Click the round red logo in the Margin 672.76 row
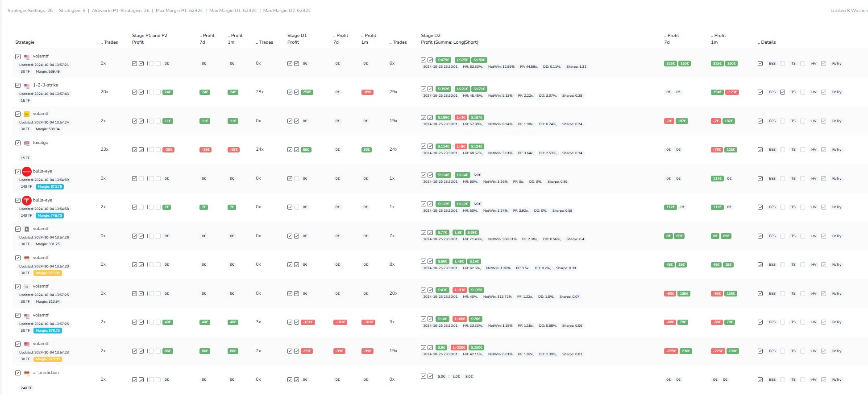Screen dimensions: 868x395 point(27,172)
